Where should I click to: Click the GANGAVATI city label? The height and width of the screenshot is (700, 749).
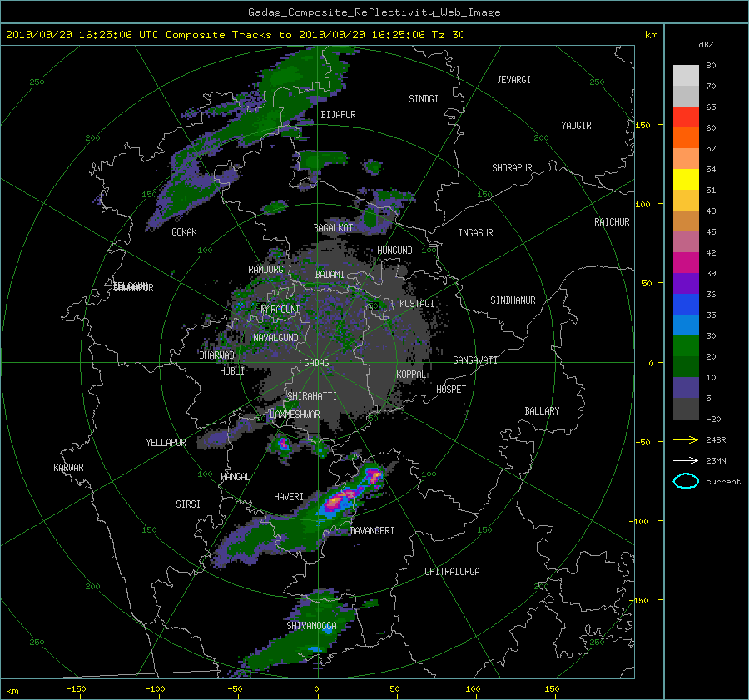click(x=475, y=360)
